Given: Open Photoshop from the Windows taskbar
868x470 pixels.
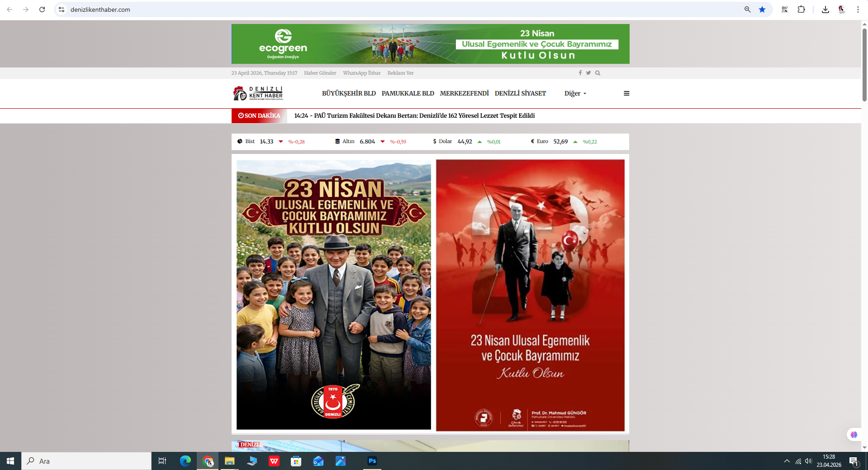Looking at the screenshot, I should tap(372, 461).
